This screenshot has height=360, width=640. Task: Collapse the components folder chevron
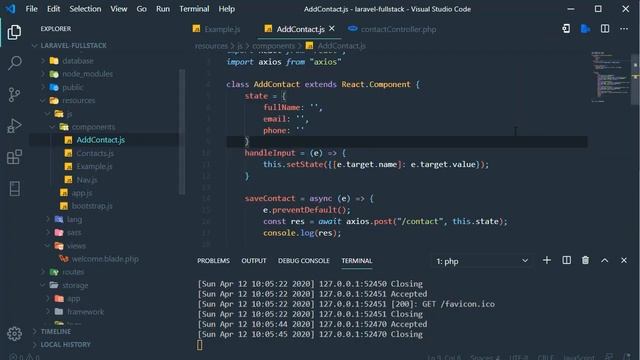(x=52, y=127)
